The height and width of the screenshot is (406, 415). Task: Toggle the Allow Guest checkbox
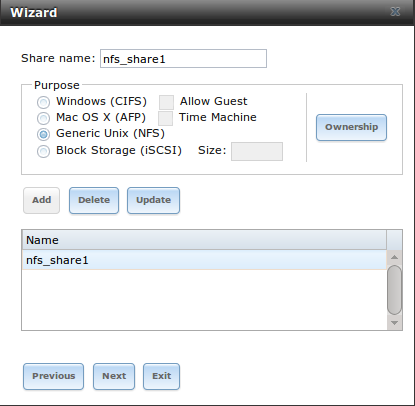coord(166,102)
